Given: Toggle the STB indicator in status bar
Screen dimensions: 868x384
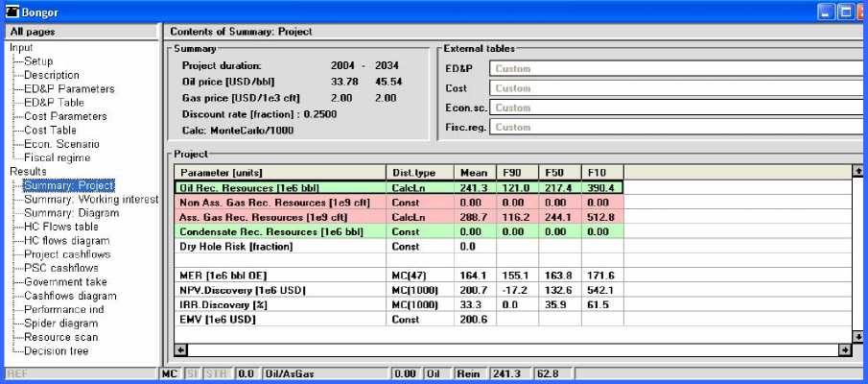Looking at the screenshot, I should pos(216,373).
